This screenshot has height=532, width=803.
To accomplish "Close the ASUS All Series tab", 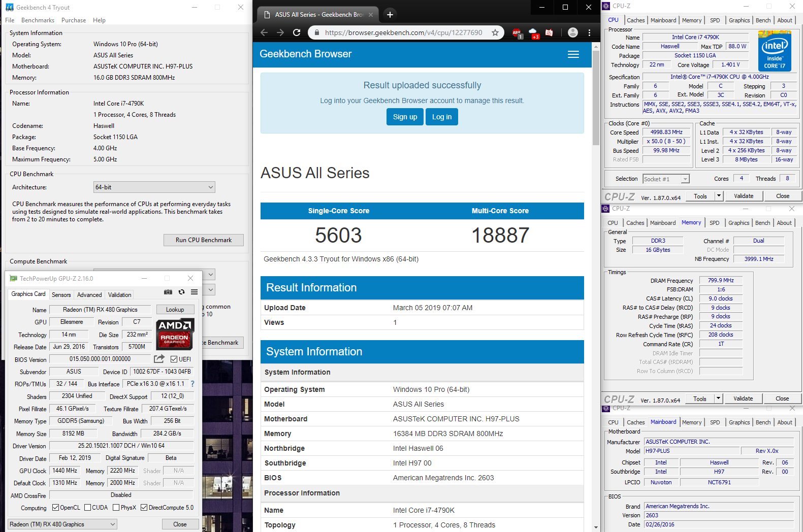I will click(x=371, y=15).
